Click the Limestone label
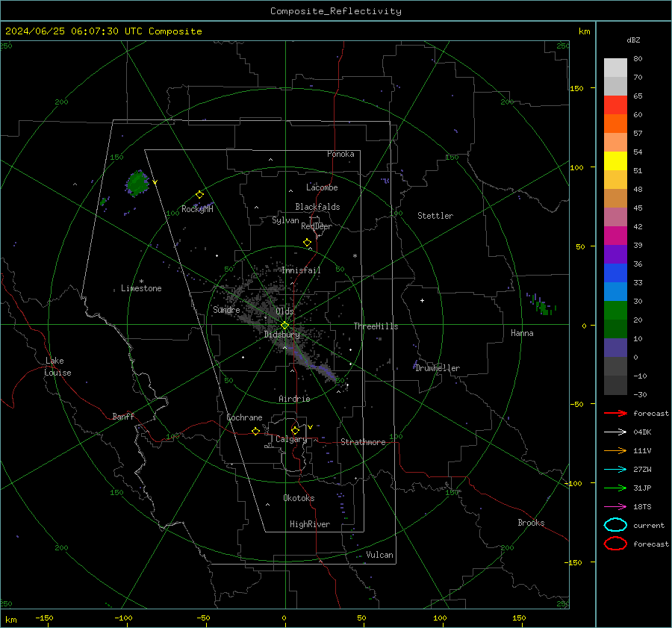 coord(141,288)
